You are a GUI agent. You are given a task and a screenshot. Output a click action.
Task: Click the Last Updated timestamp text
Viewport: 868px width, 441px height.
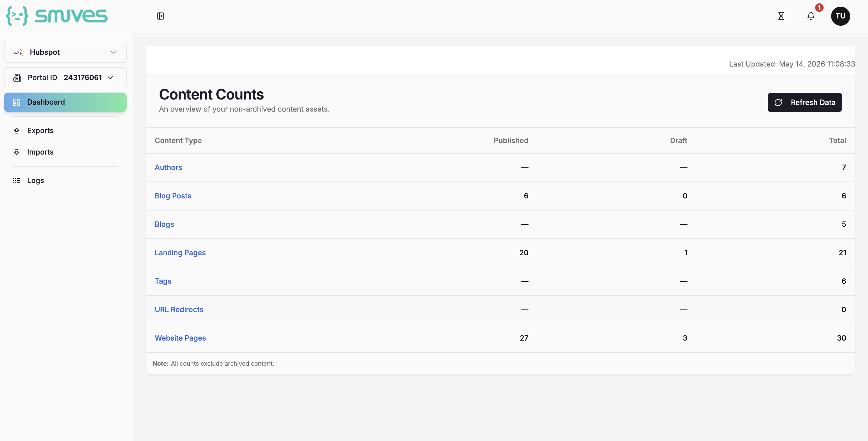coord(792,64)
